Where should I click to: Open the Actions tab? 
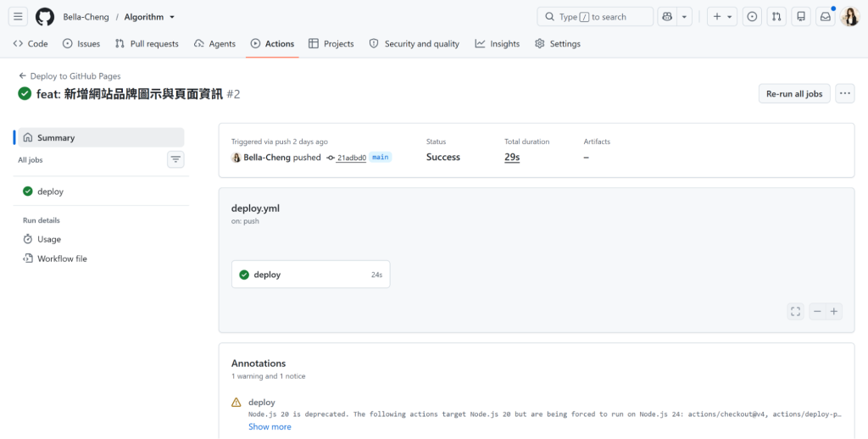coord(272,44)
